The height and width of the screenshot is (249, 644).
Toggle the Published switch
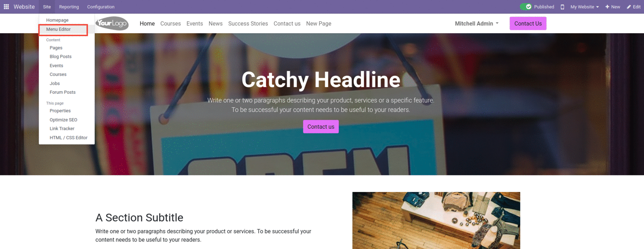(526, 7)
